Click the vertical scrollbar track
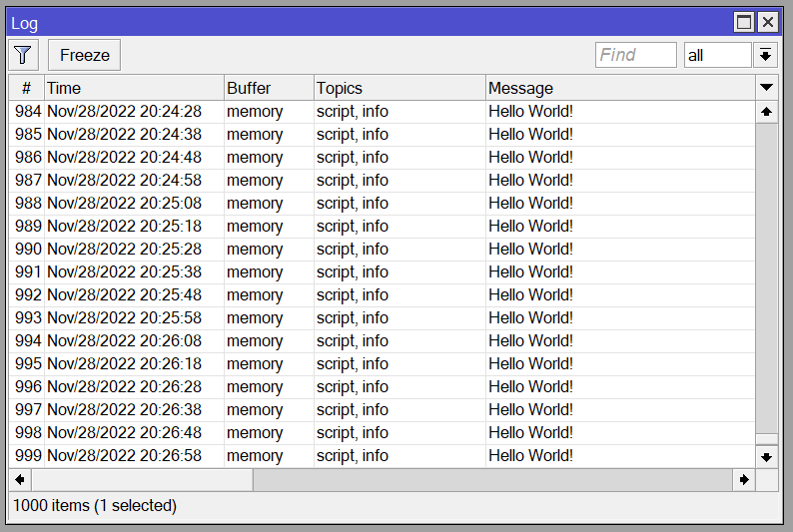This screenshot has width=793, height=532. (766, 279)
